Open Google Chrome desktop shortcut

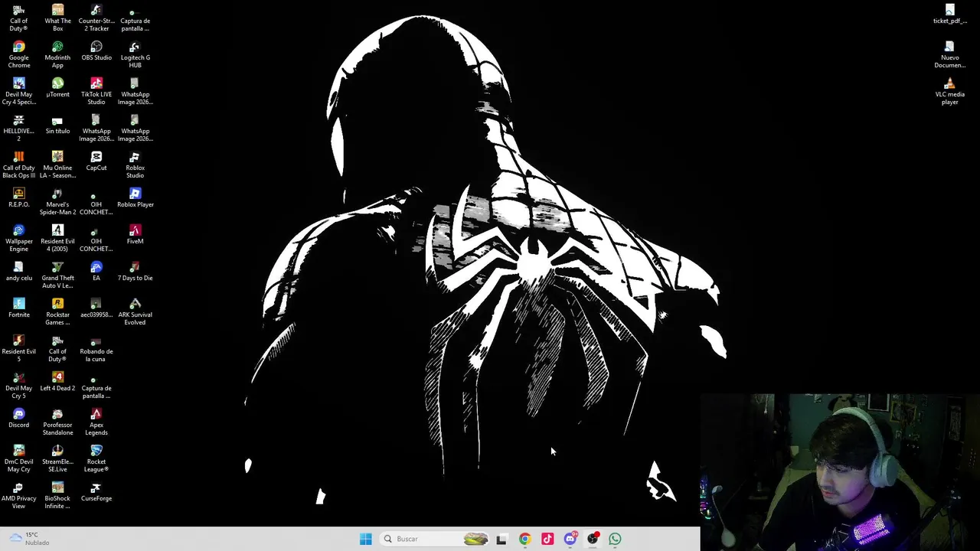18,55
